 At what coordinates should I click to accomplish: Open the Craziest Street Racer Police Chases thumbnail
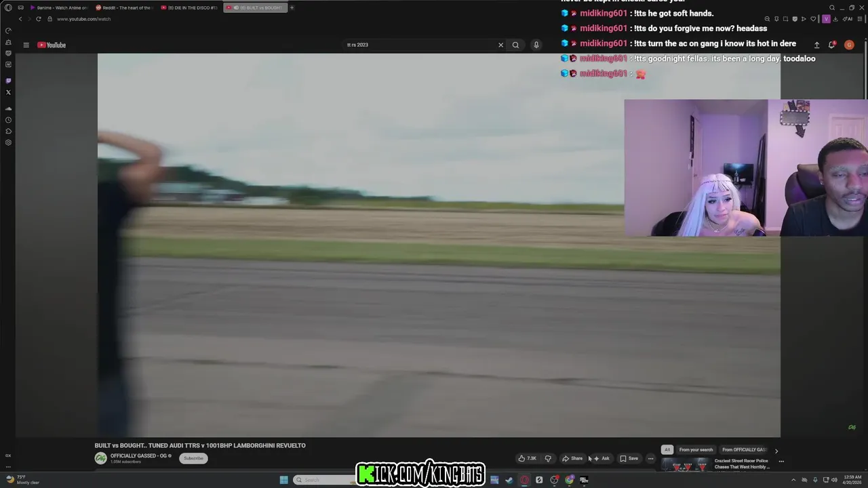tap(685, 465)
